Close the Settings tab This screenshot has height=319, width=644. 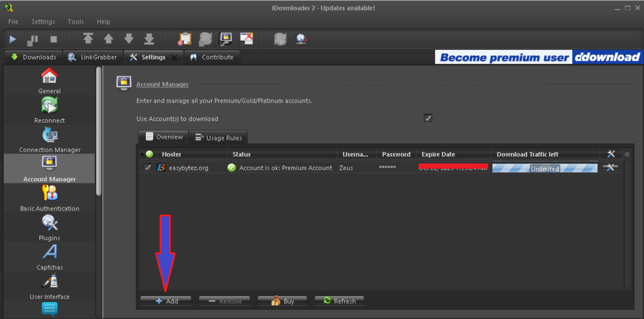(174, 57)
